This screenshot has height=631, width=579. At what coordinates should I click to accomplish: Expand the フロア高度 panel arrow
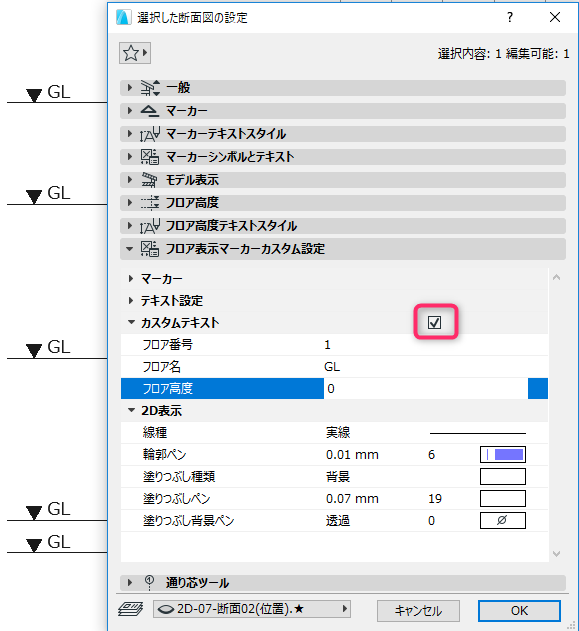130,202
